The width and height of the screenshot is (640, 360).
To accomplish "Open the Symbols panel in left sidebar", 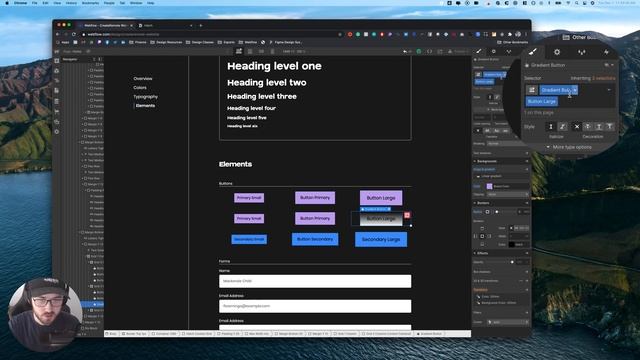I will click(x=57, y=71).
